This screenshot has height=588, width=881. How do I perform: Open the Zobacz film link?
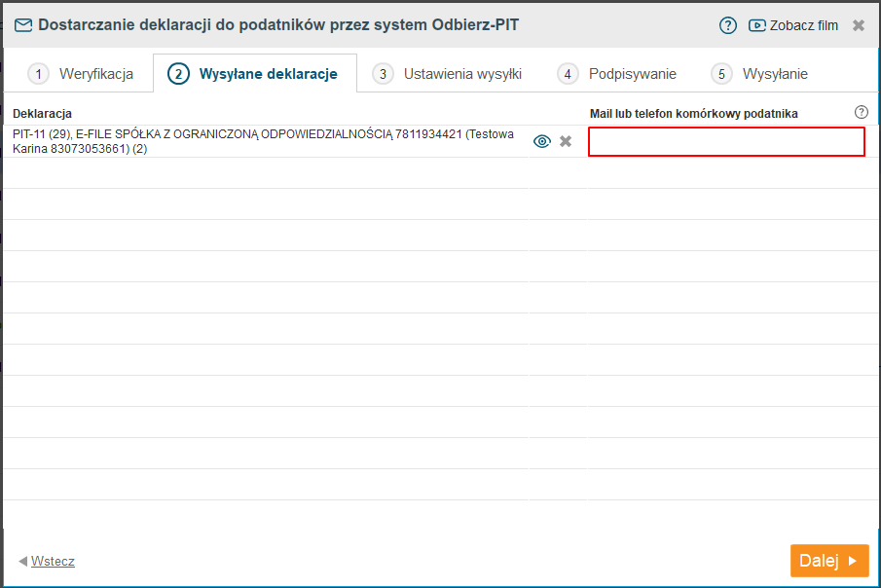coord(803,25)
